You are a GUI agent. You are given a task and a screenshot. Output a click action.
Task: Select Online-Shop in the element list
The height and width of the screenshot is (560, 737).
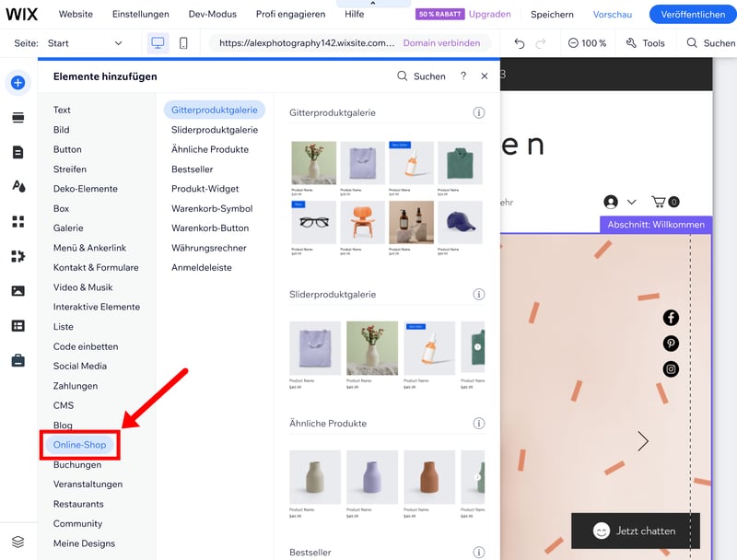(80, 445)
